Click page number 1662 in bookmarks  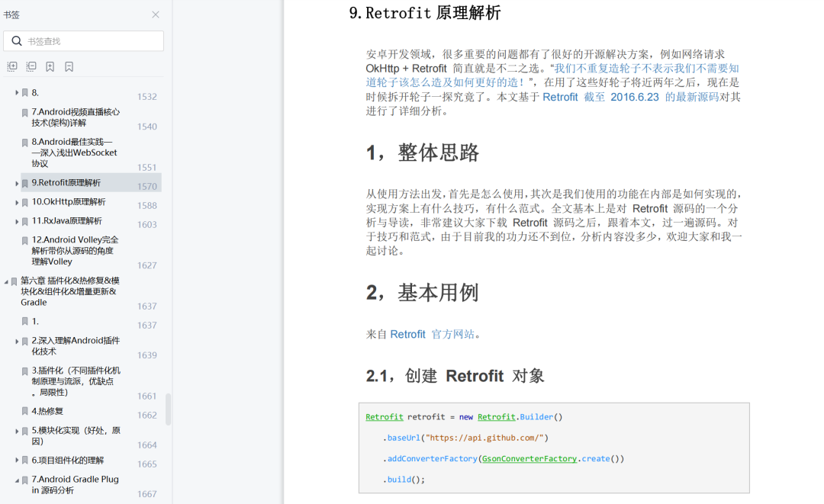pyautogui.click(x=147, y=415)
